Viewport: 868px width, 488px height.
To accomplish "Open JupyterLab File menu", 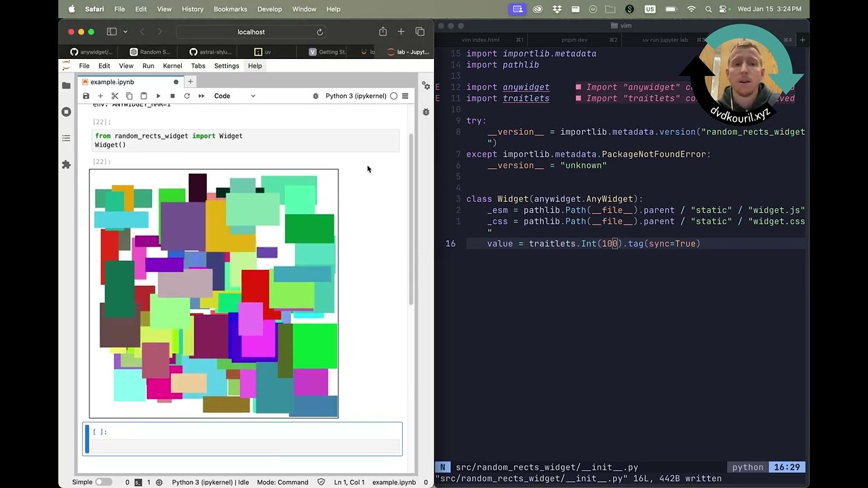I will click(84, 66).
